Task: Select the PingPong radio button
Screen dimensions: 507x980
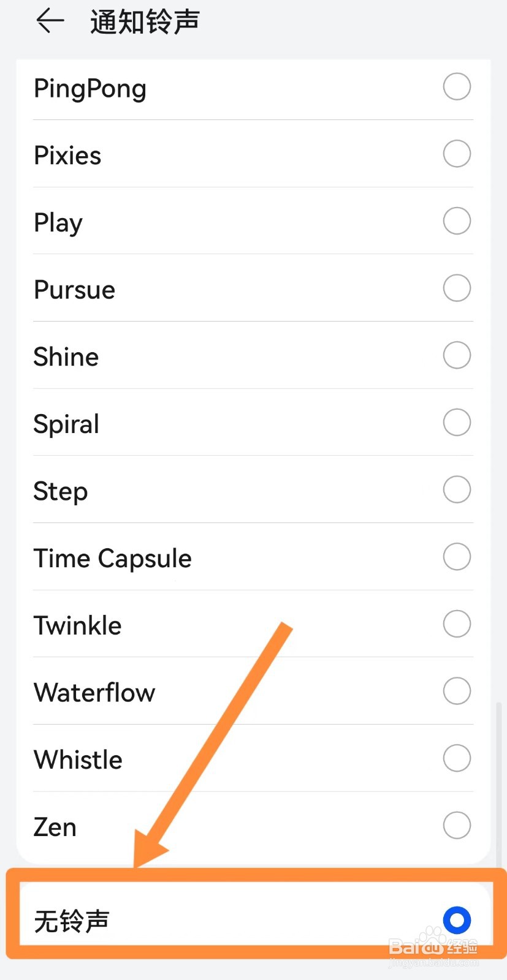Action: [457, 86]
